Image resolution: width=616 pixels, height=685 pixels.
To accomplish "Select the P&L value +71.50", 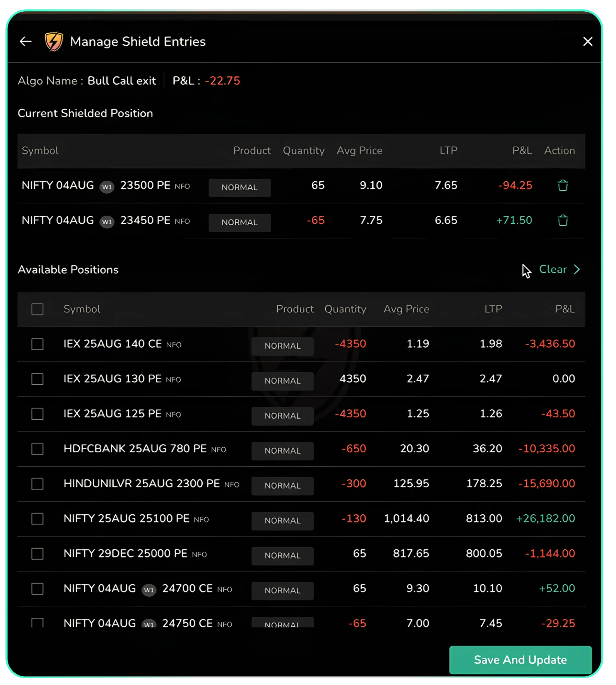I will tap(514, 220).
